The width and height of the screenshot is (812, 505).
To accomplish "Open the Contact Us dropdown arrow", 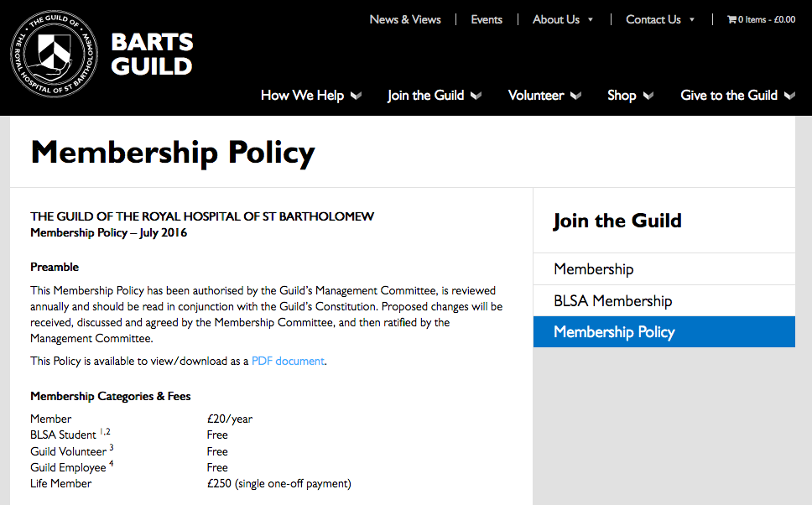I will (692, 19).
